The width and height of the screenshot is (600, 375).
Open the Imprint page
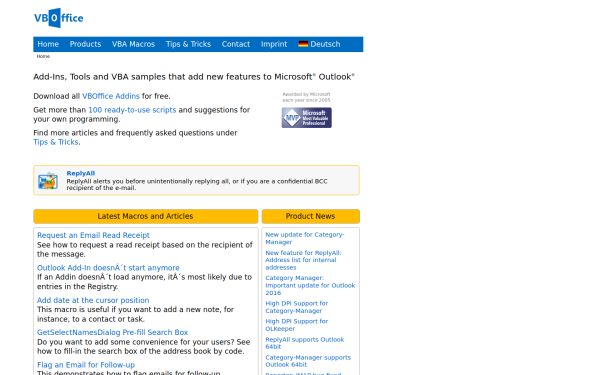point(274,44)
